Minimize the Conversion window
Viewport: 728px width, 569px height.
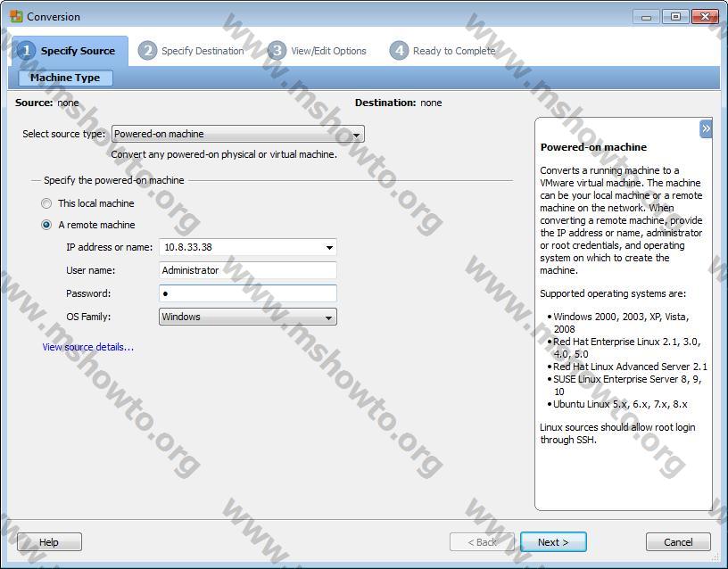(x=646, y=17)
